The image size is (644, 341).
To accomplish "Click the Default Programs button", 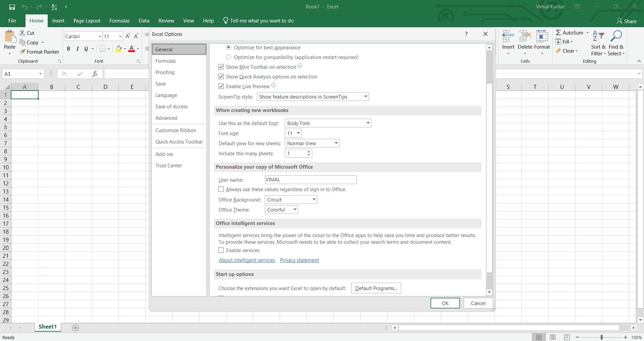I will [x=376, y=288].
